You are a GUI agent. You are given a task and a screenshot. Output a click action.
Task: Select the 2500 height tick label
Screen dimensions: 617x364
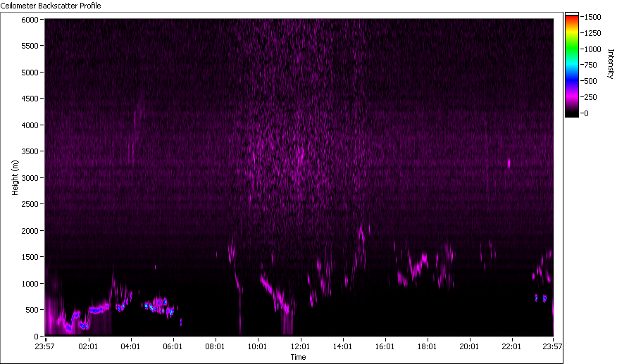[30, 204]
